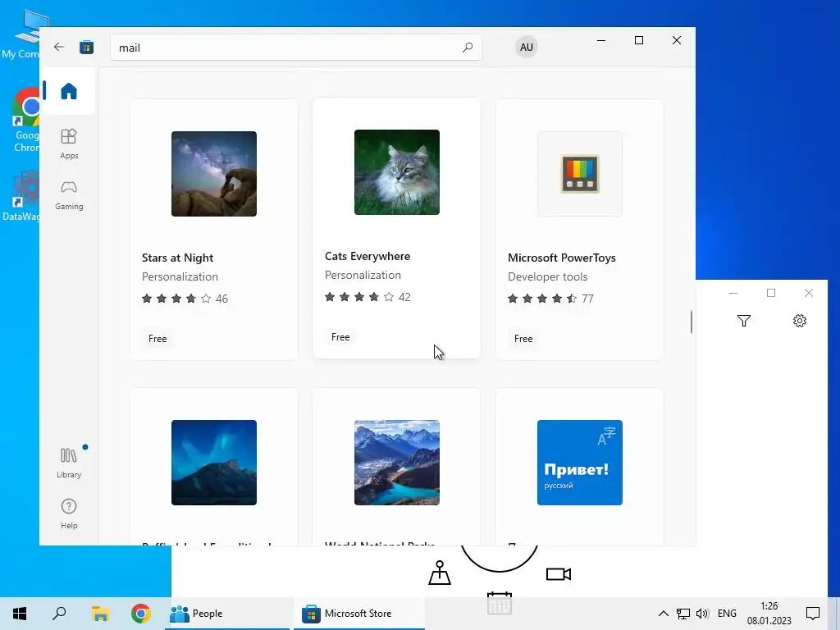Click the Store vertical scrollbar thumb

[691, 322]
